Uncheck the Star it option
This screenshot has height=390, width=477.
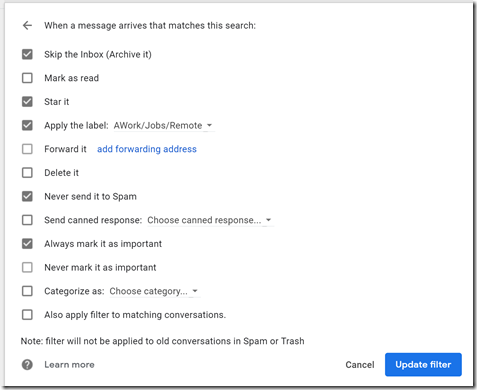click(x=27, y=102)
